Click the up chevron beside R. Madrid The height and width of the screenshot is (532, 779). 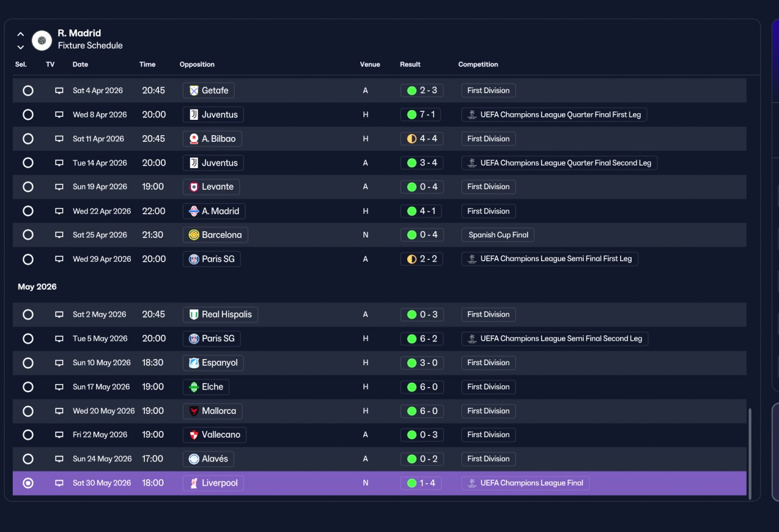tap(21, 34)
